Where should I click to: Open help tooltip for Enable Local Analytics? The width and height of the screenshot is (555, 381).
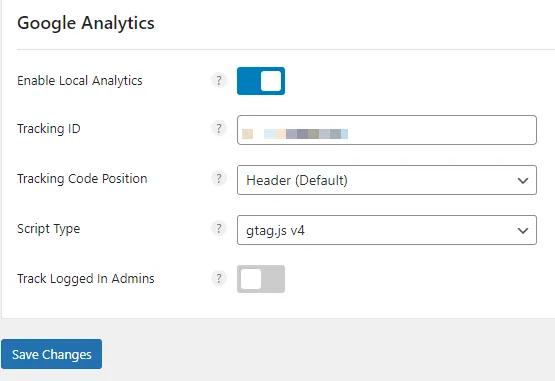[x=219, y=80]
